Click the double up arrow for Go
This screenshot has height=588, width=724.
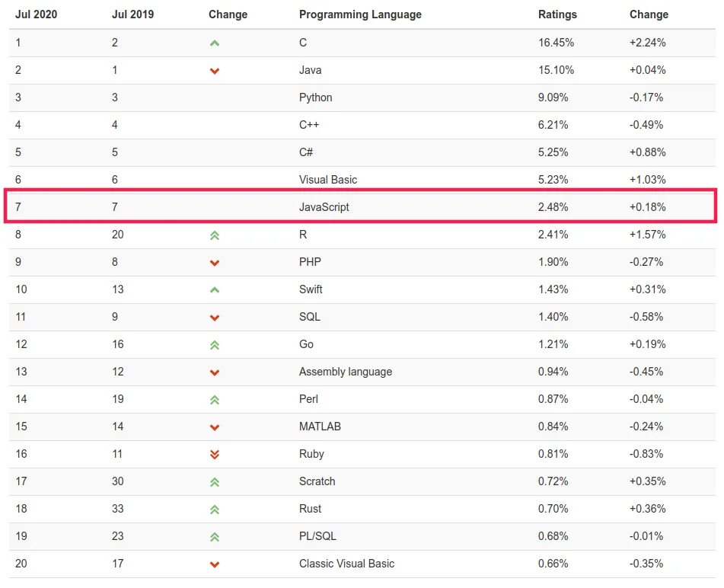[x=214, y=345]
